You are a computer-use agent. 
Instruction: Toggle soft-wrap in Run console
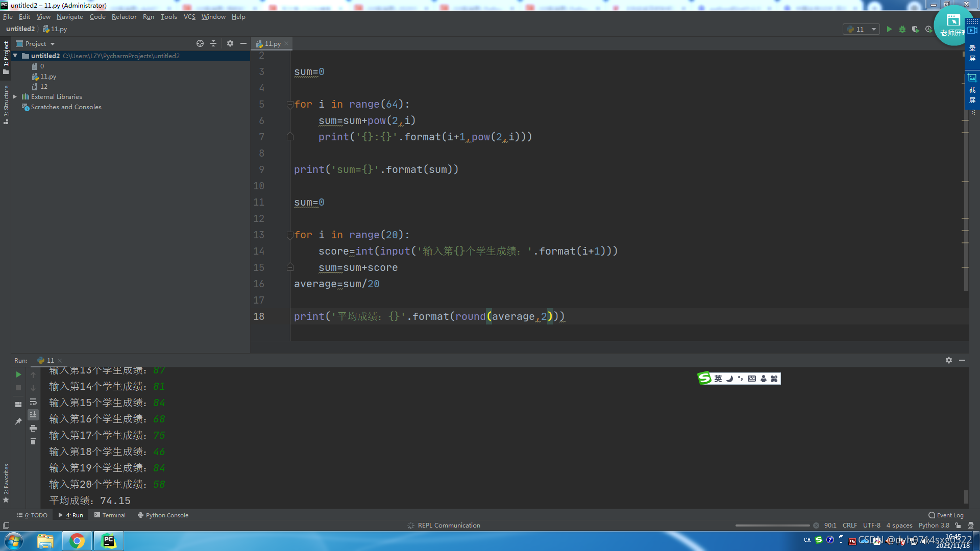click(33, 402)
